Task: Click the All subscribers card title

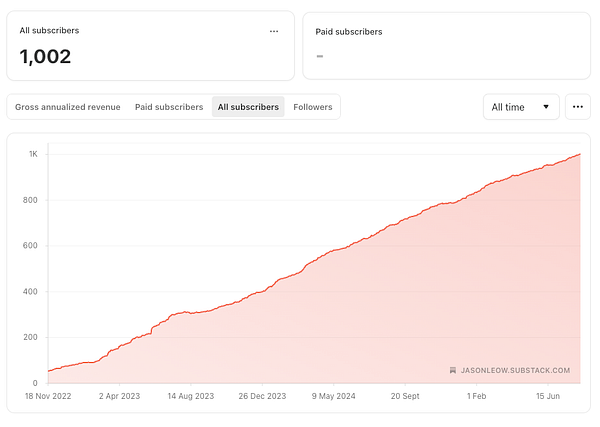Action: coord(49,31)
